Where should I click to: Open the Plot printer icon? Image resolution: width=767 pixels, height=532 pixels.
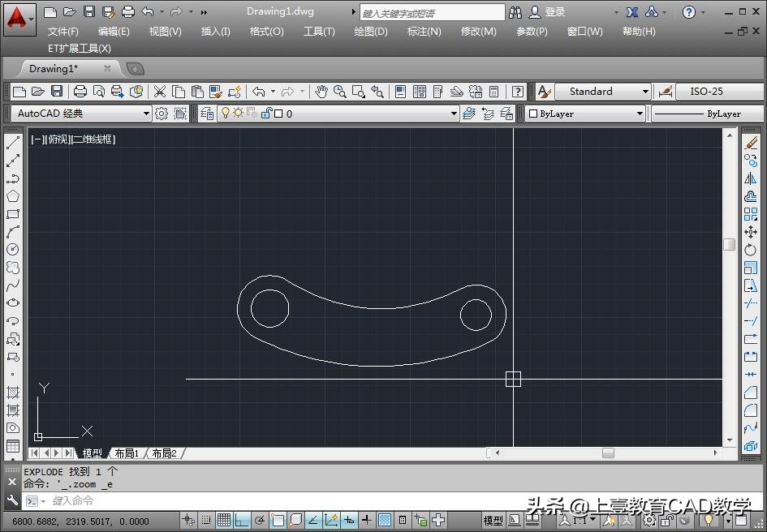pyautogui.click(x=80, y=92)
